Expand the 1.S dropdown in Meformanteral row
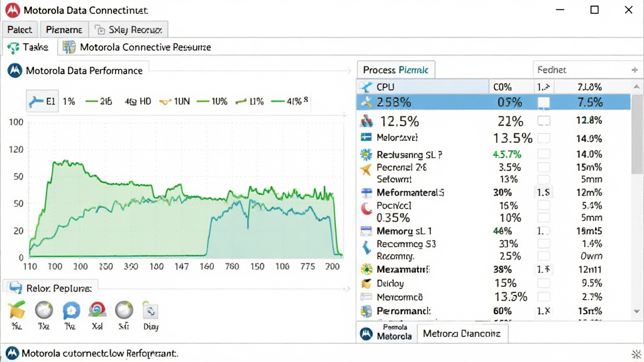644x362 pixels. [x=543, y=192]
